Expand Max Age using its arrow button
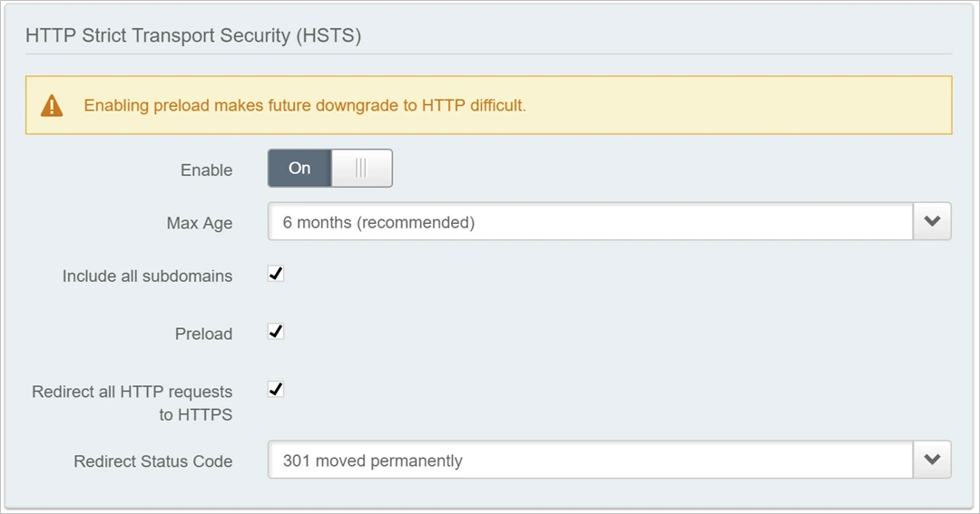 click(932, 222)
